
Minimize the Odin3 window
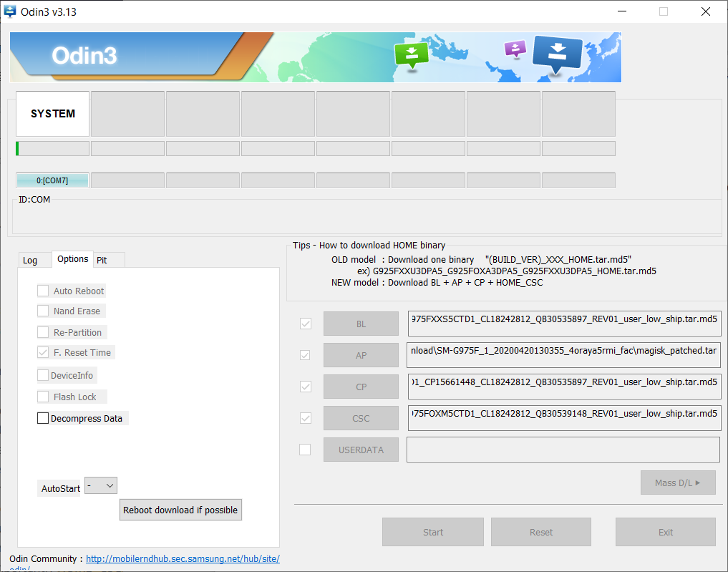622,11
